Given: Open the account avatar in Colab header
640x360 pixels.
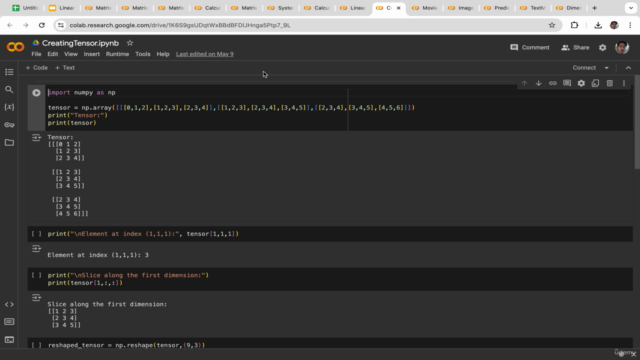Looking at the screenshot, I should (622, 48).
